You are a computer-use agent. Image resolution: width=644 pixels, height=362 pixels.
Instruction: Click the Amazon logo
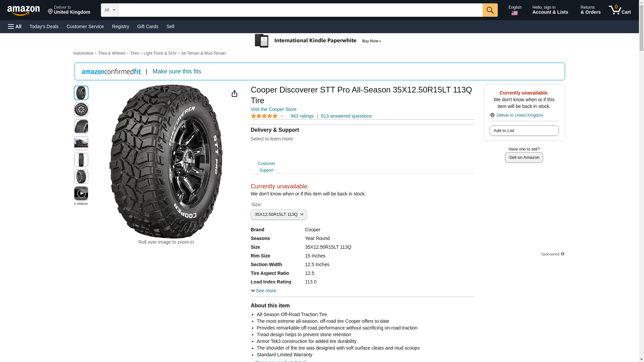[23, 10]
